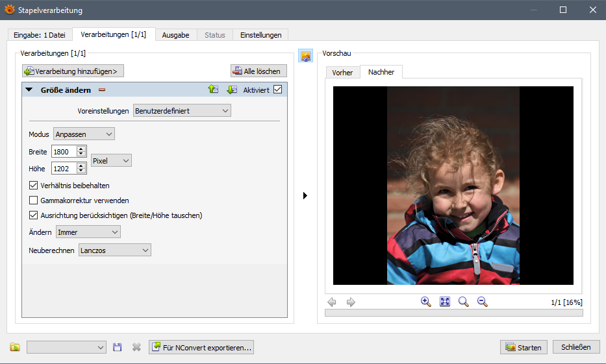Screen dimensions: 606x364
Task: Show the Vorher preview tab
Action: tap(342, 73)
